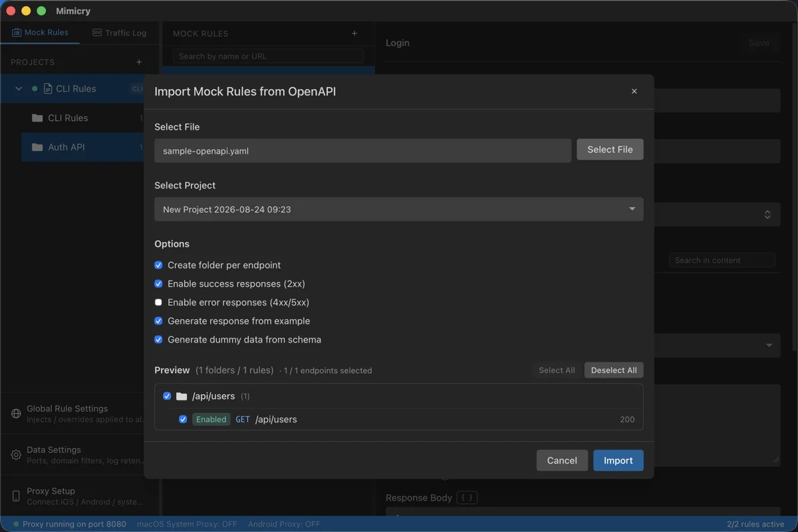Enable error responses (4xx/5xx) checkbox
This screenshot has width=798, height=532.
(158, 302)
